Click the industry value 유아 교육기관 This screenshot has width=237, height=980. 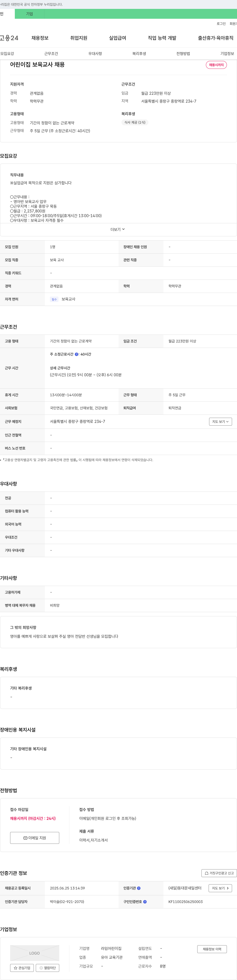pyautogui.click(x=112, y=958)
